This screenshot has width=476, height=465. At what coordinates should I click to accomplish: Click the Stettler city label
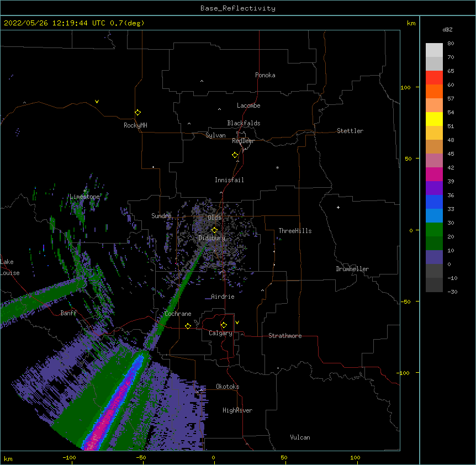tap(350, 131)
